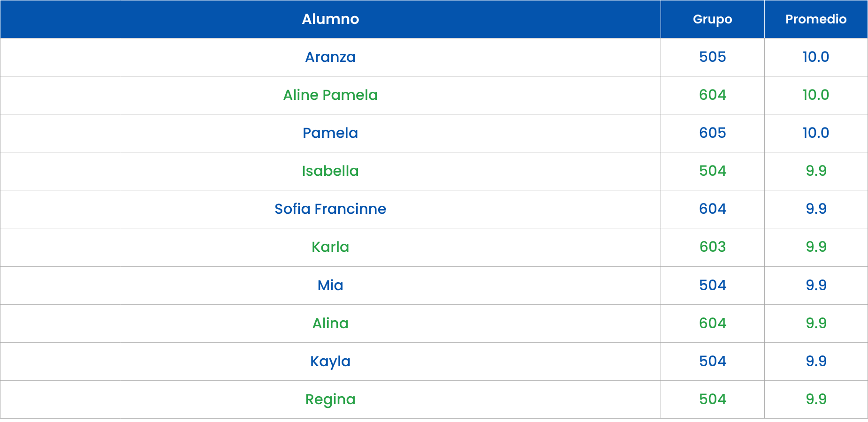
Task: Click group 505 in Aranza's row
Action: [x=712, y=57]
